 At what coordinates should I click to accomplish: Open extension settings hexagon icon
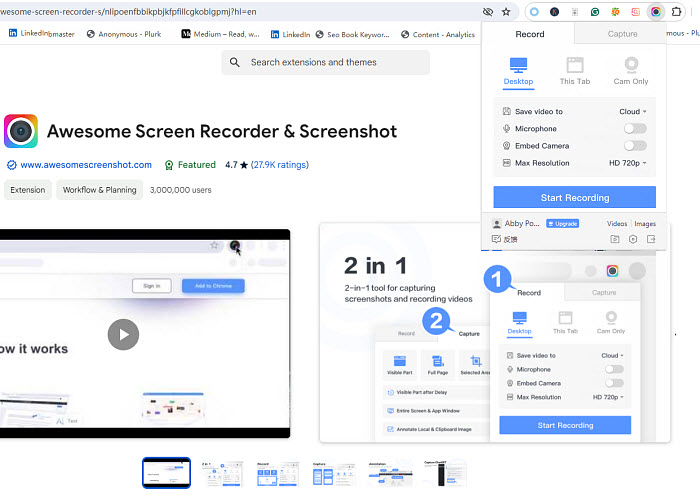pyautogui.click(x=633, y=239)
